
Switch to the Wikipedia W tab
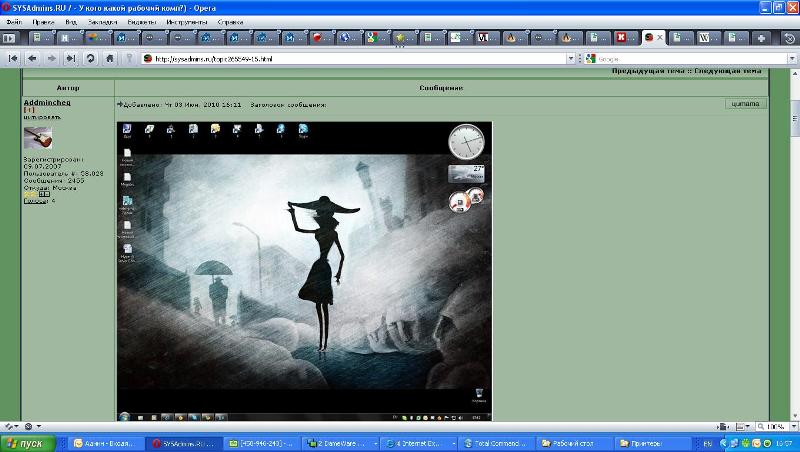(708, 38)
